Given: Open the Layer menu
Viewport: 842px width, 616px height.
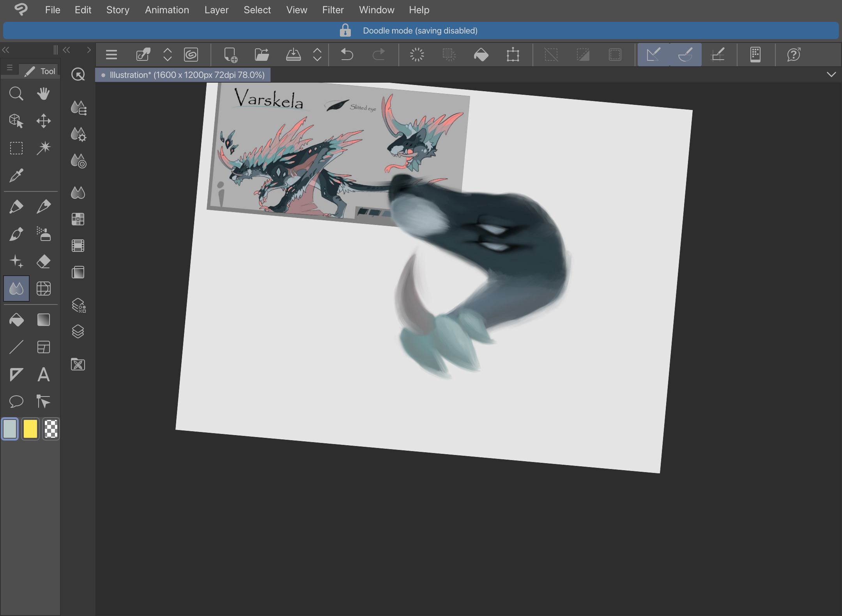Looking at the screenshot, I should (216, 10).
